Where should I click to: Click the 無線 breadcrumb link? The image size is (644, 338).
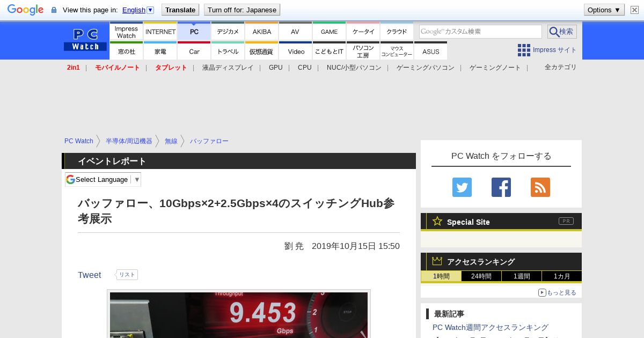171,141
